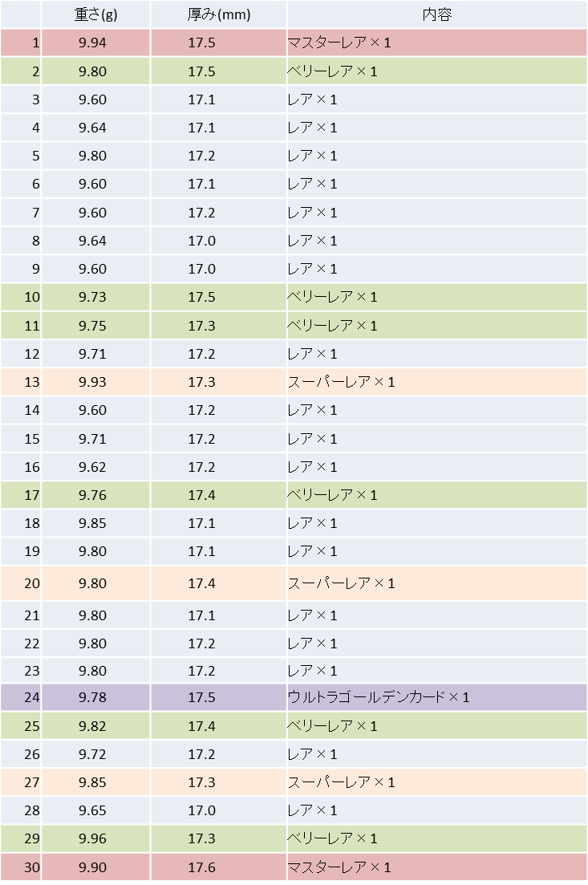Click row number 17 cell
This screenshot has height=885, width=588.
(x=21, y=495)
